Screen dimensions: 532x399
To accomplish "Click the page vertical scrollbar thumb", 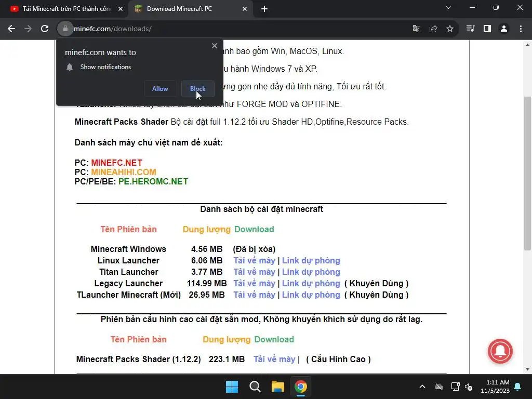I will click(527, 173).
